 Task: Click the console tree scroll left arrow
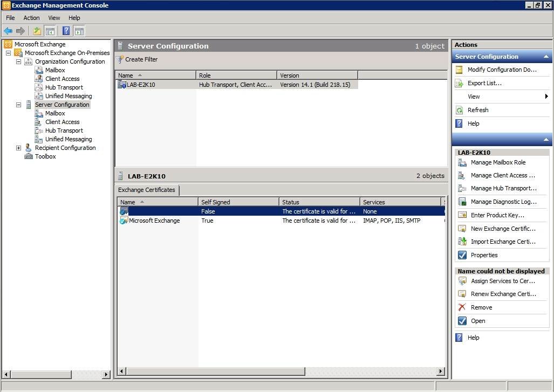(x=6, y=374)
